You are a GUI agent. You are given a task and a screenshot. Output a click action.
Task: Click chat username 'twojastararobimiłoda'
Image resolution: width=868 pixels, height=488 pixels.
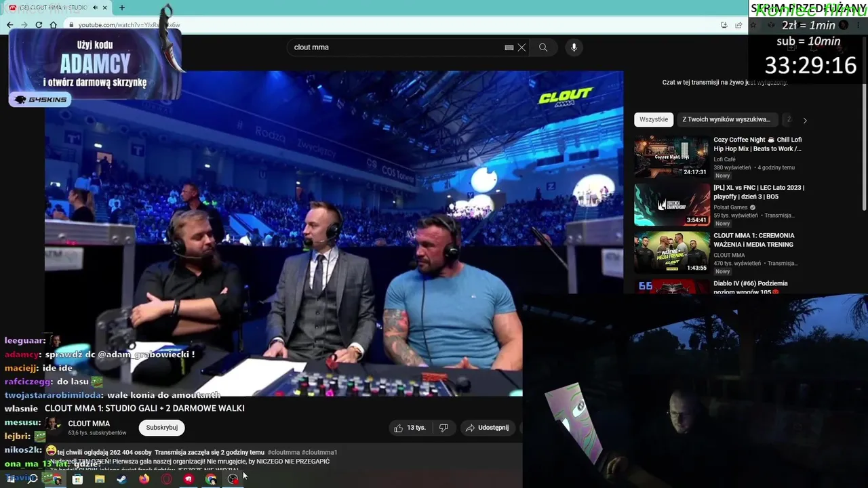(x=54, y=395)
